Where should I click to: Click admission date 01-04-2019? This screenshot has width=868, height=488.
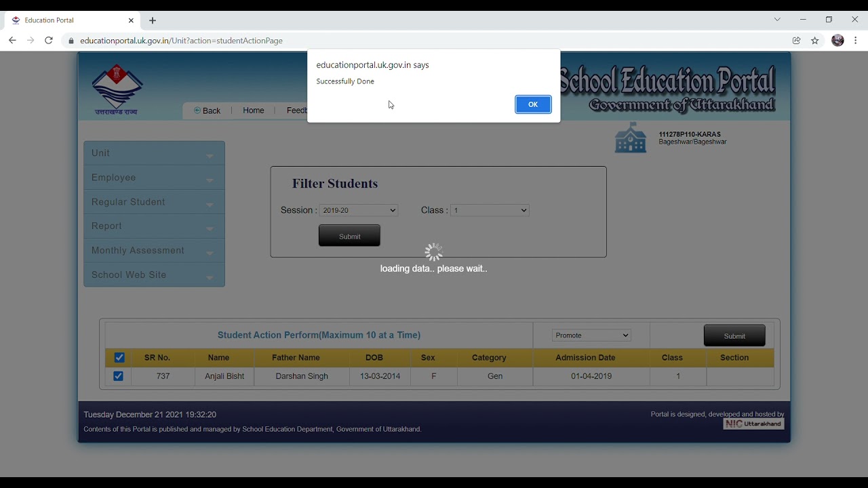[x=591, y=376]
